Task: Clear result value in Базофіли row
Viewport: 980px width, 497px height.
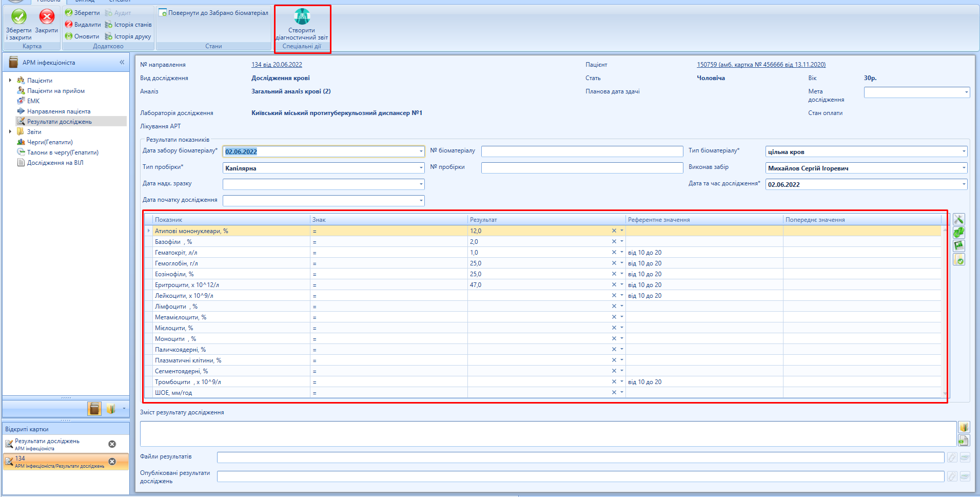Action: coord(614,241)
